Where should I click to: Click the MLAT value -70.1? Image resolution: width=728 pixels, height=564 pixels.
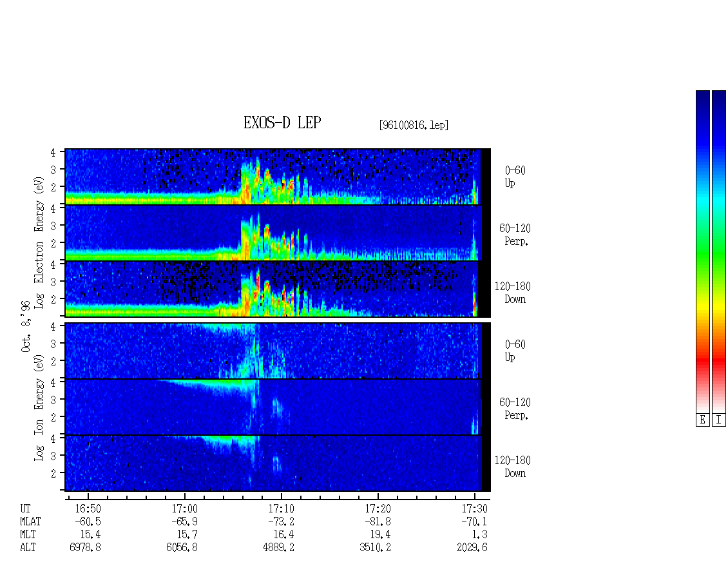tap(474, 521)
